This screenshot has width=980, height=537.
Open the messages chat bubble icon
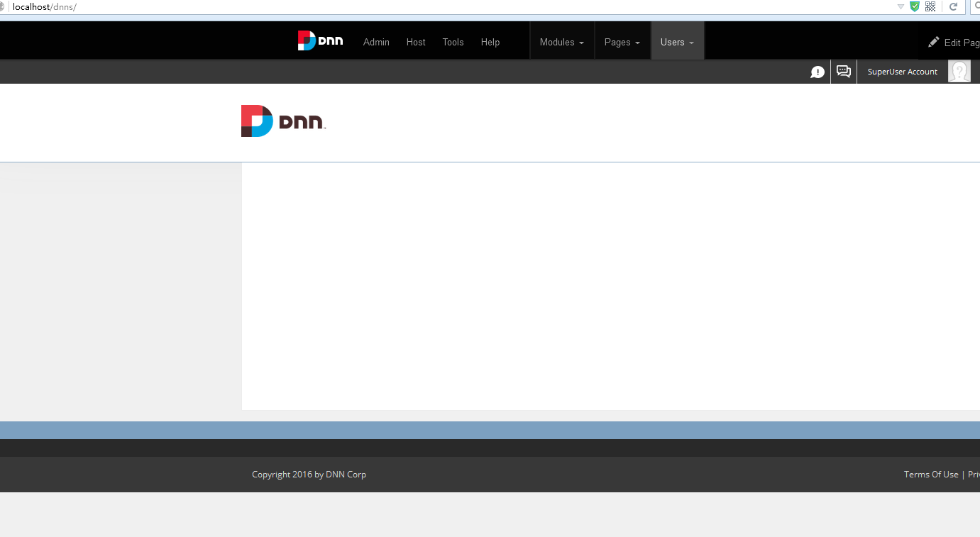[844, 72]
